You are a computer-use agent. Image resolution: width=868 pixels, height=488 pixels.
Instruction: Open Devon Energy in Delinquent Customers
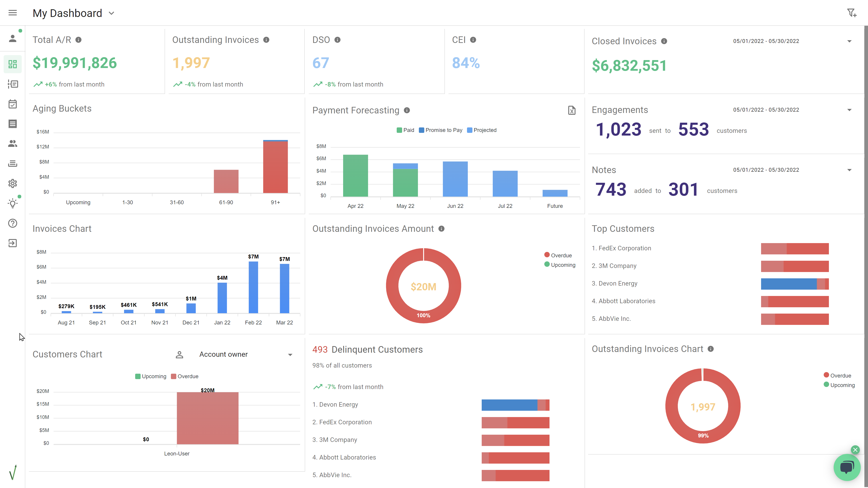[338, 404]
